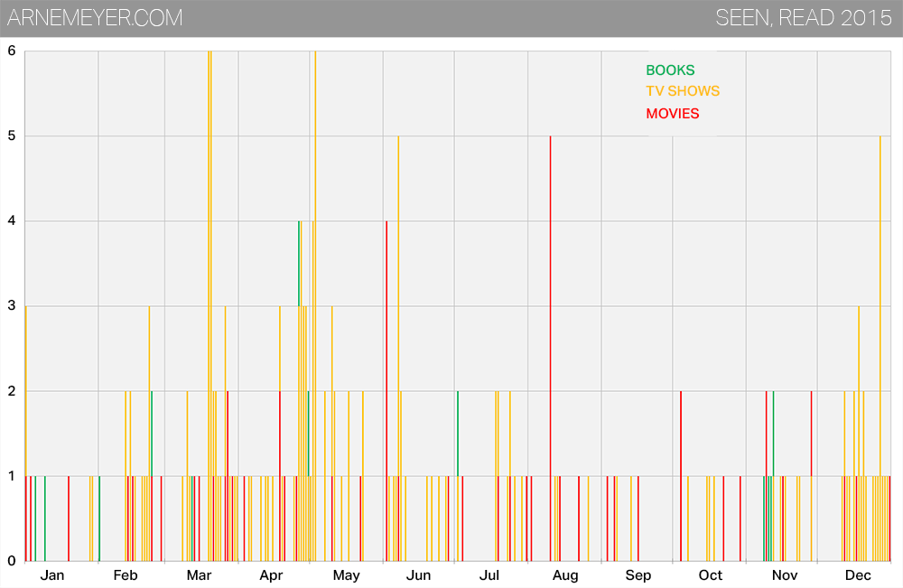Select the BOOKS legend entry
The image size is (903, 588).
[x=670, y=70]
